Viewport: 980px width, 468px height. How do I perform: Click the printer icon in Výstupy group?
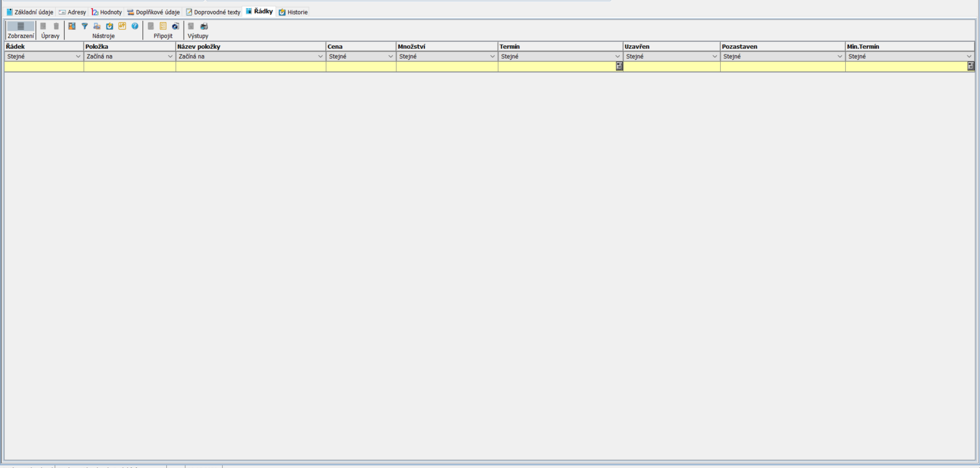tap(204, 26)
